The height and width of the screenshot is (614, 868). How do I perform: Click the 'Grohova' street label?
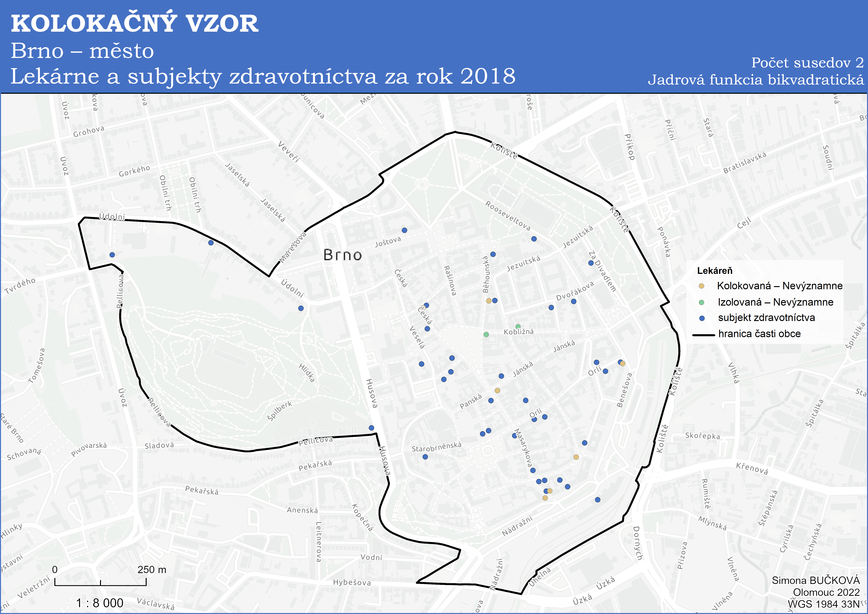pos(89,131)
